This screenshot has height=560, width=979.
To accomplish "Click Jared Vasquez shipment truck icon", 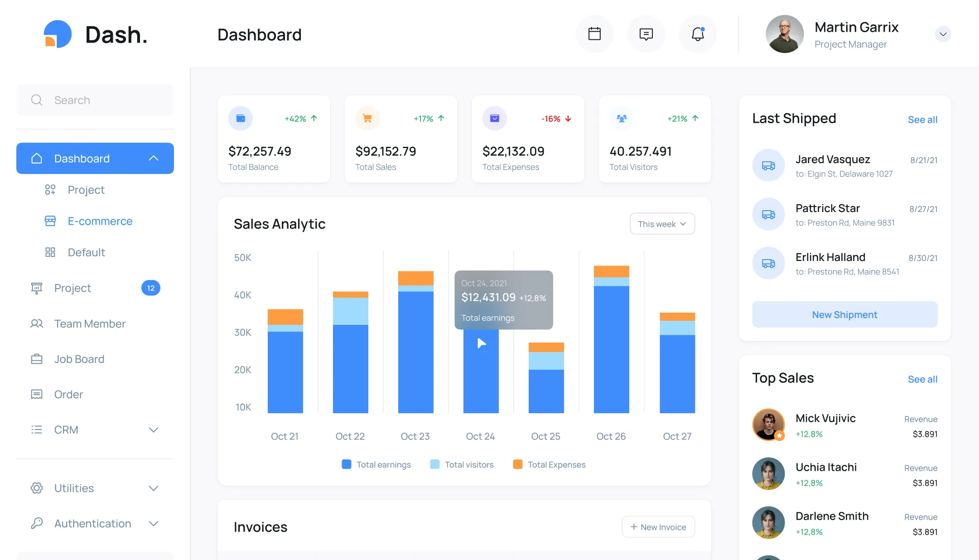I will [x=768, y=165].
